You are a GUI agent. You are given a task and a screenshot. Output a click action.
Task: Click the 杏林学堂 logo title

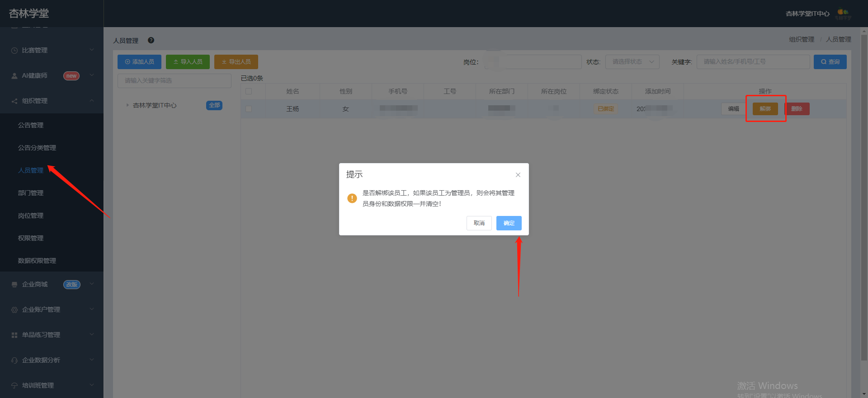tap(29, 14)
